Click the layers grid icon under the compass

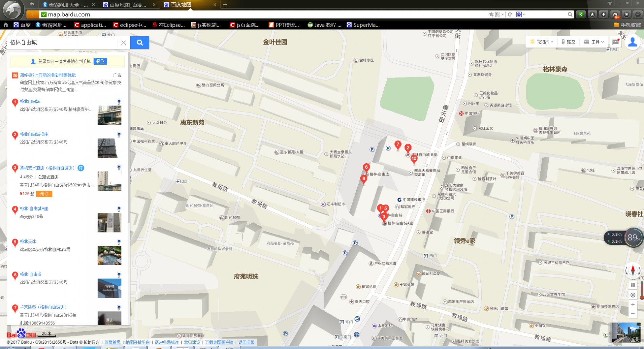[x=633, y=285]
